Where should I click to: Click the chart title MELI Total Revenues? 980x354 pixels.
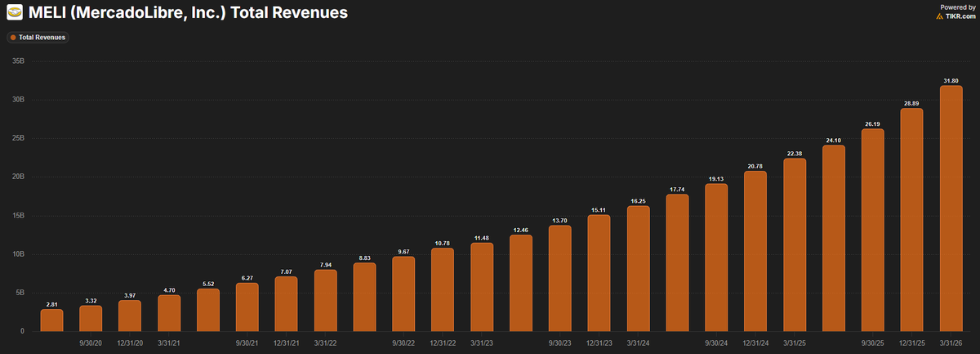coord(189,13)
